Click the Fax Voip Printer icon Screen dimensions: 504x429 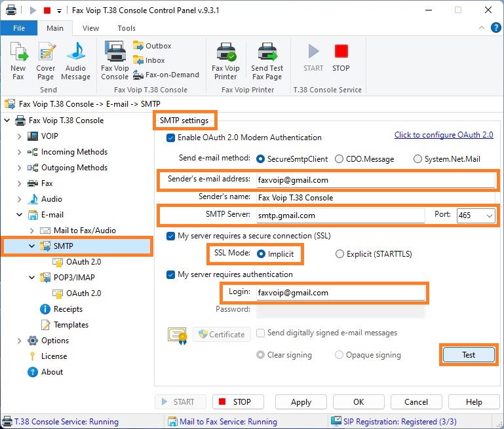[x=225, y=61]
